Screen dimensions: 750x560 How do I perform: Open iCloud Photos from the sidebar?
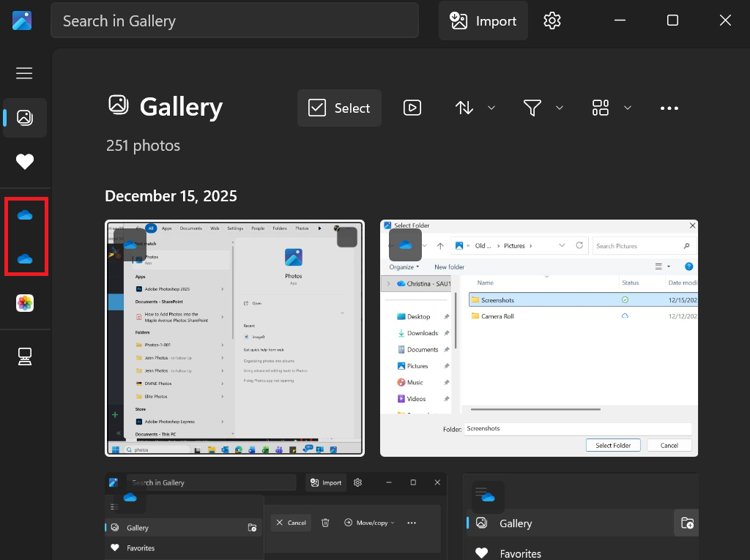click(25, 303)
